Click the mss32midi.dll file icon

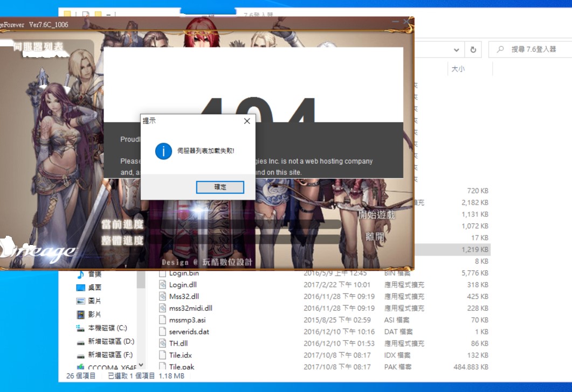(163, 308)
